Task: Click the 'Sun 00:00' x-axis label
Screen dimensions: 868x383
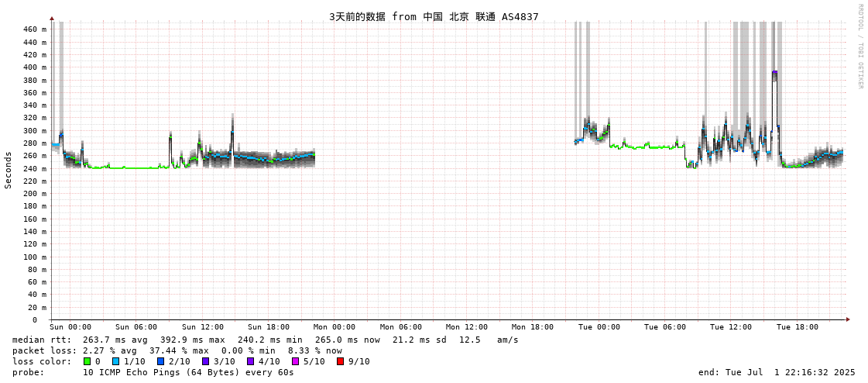Action: tap(70, 327)
